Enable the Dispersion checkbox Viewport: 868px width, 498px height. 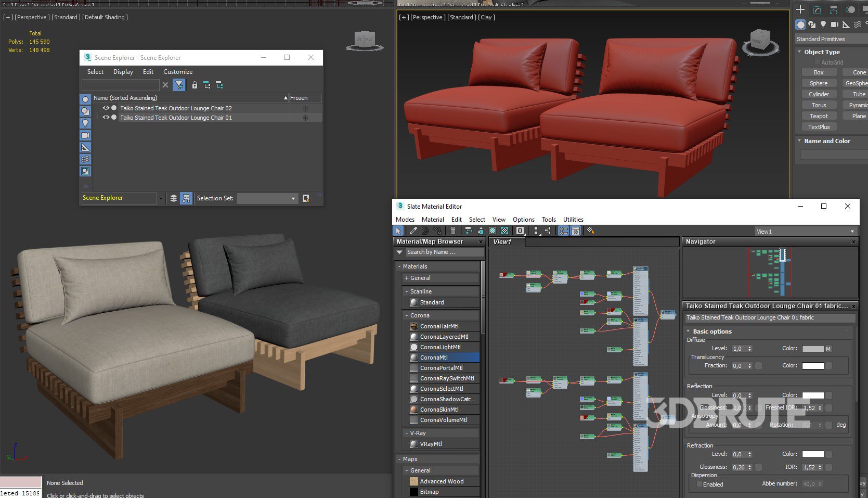[x=699, y=484]
